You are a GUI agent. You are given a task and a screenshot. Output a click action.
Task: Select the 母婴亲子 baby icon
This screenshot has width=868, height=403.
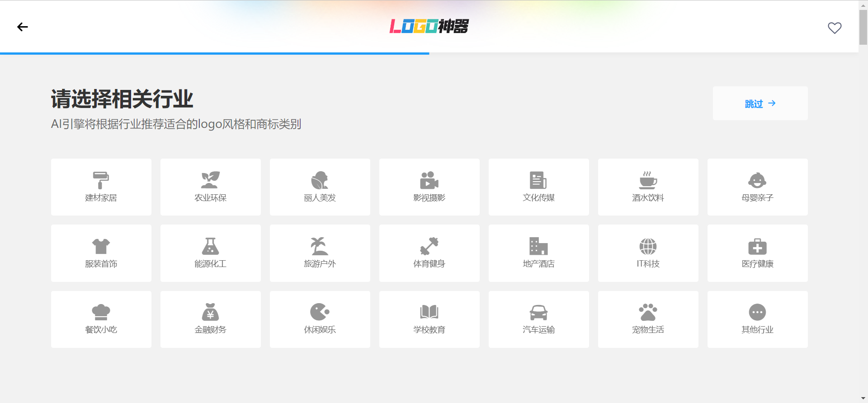point(757,180)
